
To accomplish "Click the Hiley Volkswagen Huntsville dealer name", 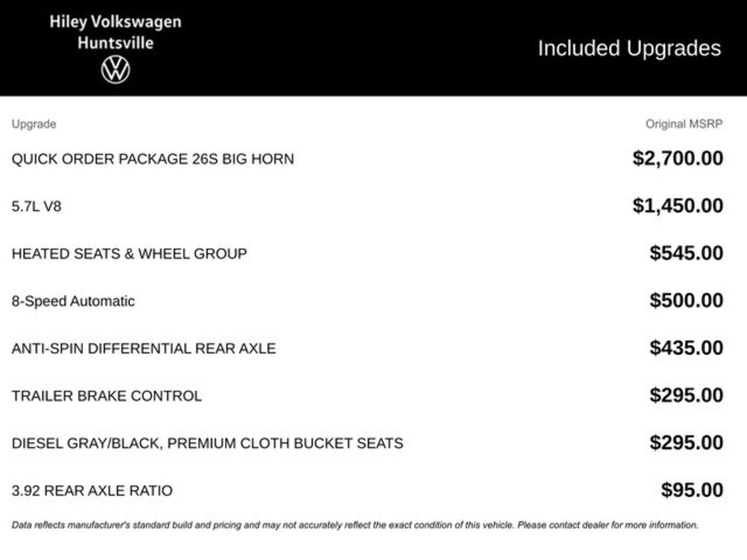I will pos(115,32).
